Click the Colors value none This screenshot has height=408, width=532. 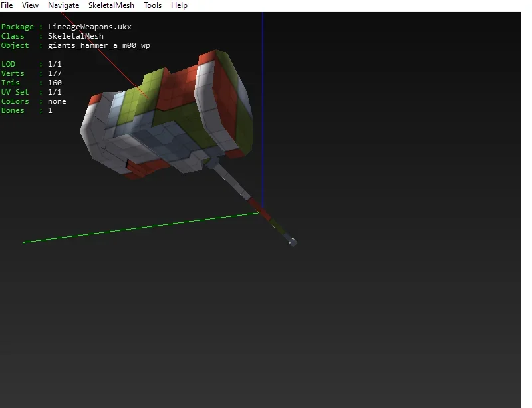click(57, 101)
